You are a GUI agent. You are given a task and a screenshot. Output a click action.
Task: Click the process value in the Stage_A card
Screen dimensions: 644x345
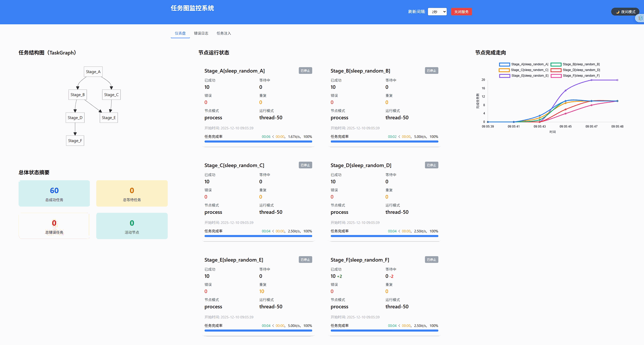pyautogui.click(x=213, y=118)
